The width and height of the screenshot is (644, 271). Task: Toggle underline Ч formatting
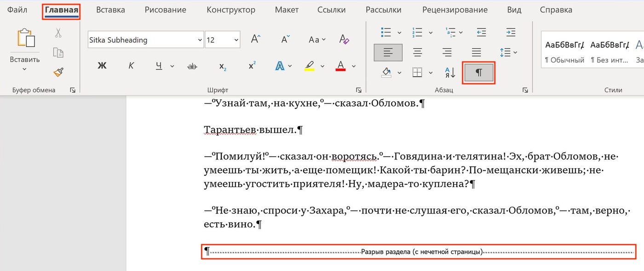tap(159, 66)
